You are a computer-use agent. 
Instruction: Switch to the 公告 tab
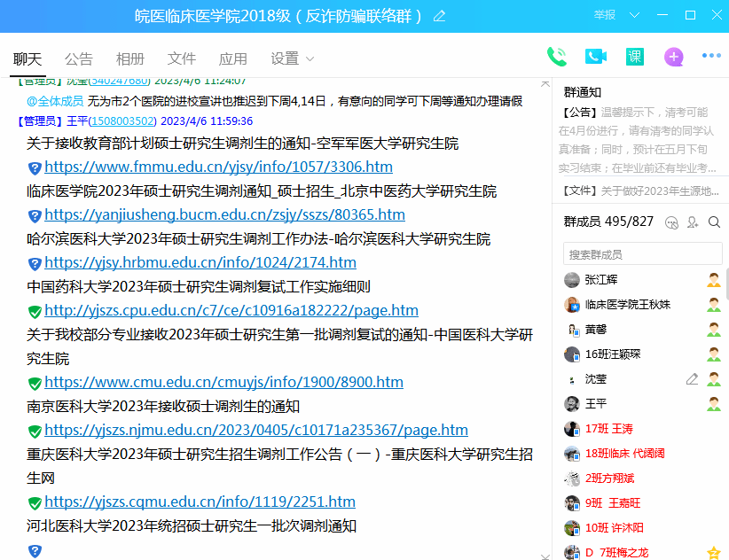pyautogui.click(x=79, y=59)
